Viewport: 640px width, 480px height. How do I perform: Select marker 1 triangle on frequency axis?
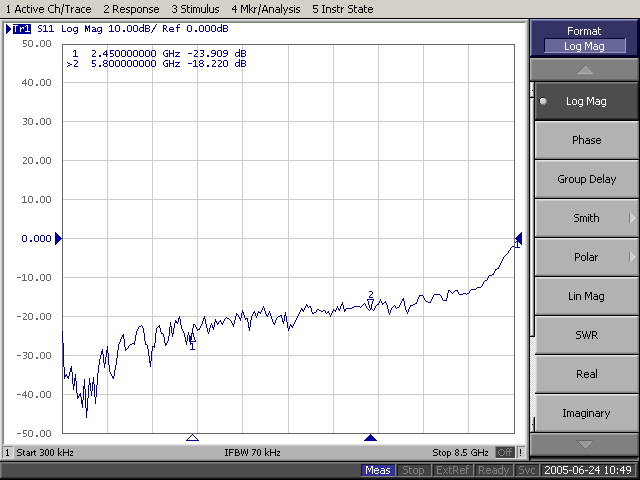point(192,438)
